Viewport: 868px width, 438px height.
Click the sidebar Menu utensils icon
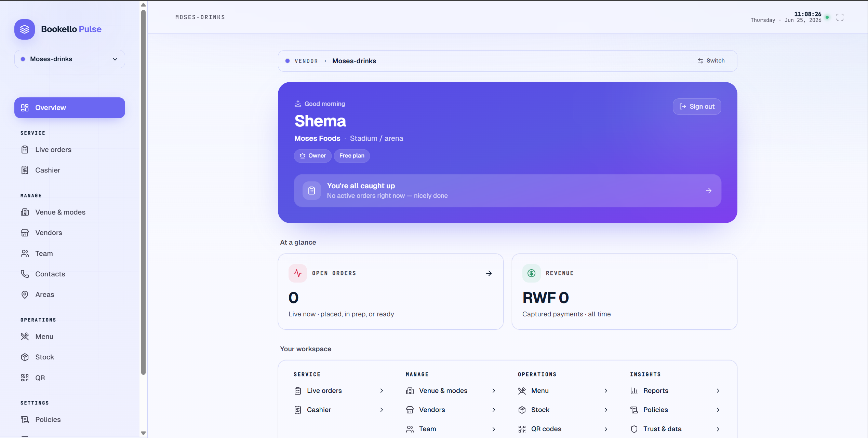click(25, 337)
